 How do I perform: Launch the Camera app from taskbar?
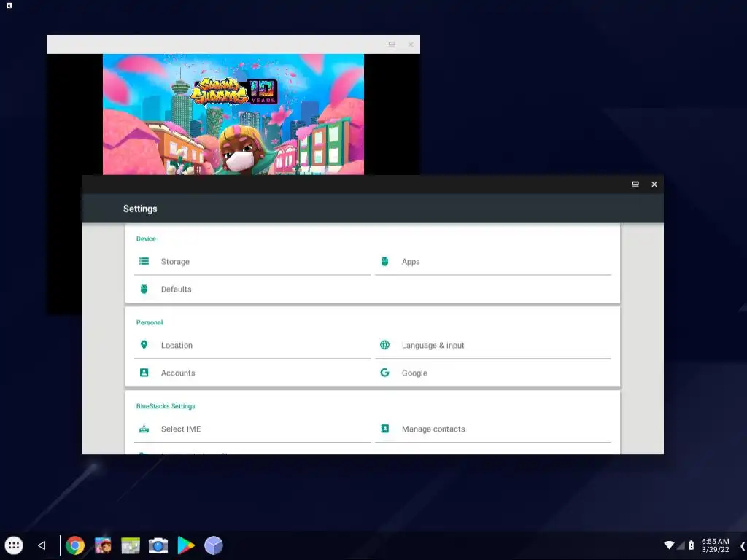158,545
